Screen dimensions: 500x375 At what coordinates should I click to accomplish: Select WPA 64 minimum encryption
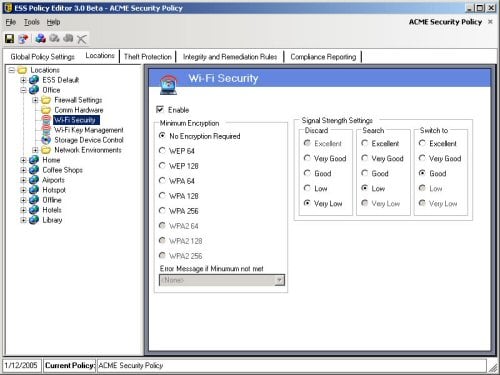[x=162, y=181]
